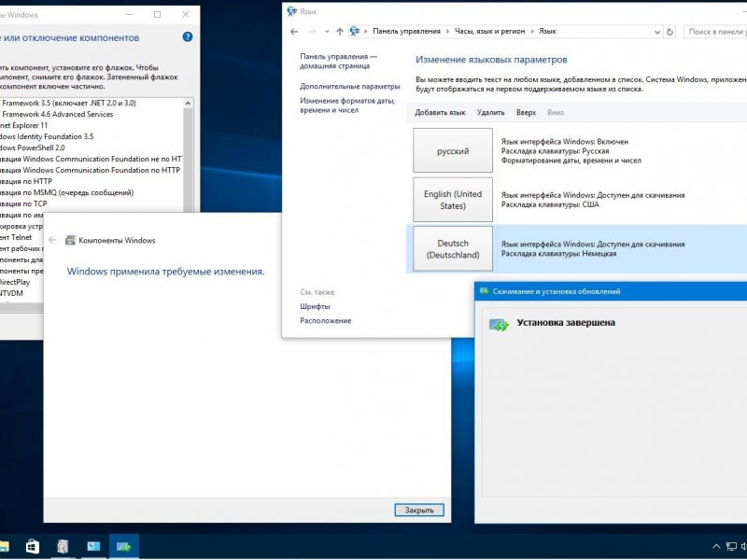The width and height of the screenshot is (747, 560).
Task: Click the 'Установка завершена' status text
Action: coord(566,322)
